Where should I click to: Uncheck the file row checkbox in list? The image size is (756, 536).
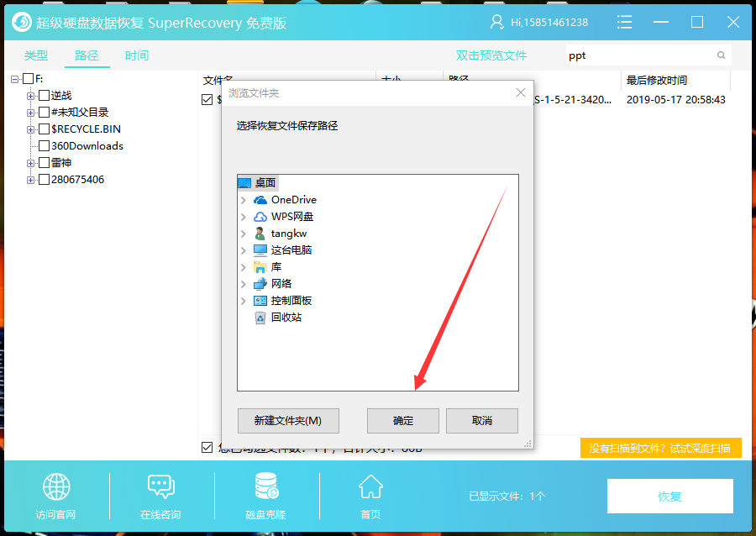point(207,99)
